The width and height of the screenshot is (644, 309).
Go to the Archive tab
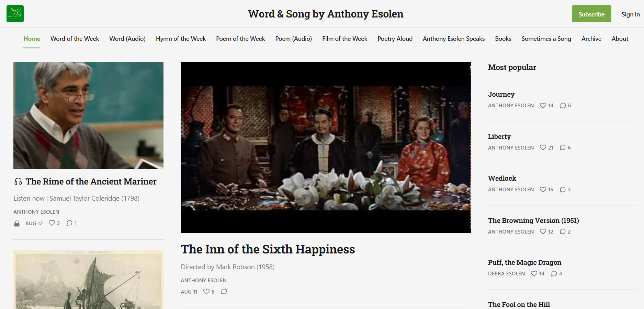[x=591, y=39]
